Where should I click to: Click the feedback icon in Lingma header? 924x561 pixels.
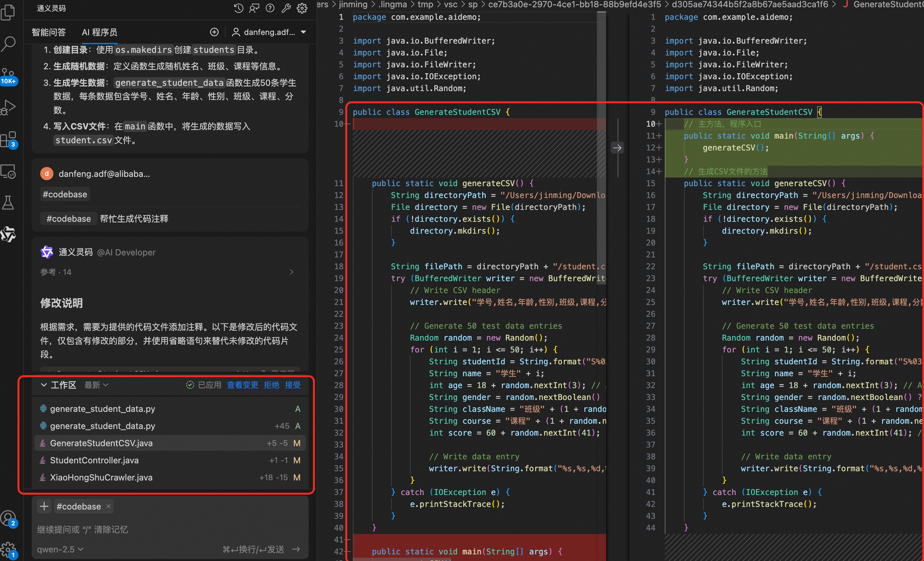click(x=254, y=8)
